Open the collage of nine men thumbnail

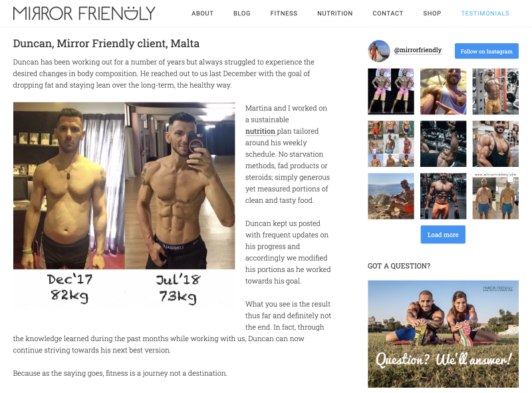tap(391, 144)
